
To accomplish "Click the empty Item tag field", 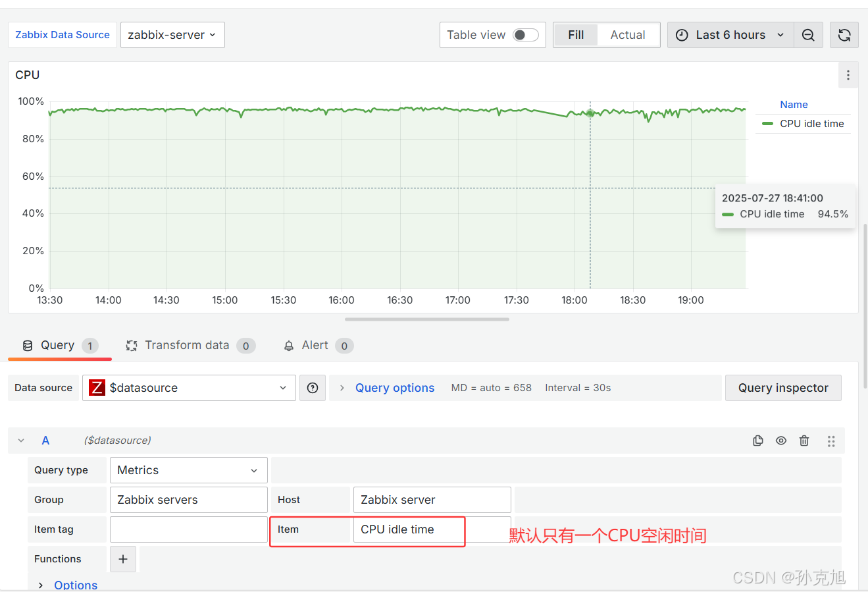I will (x=189, y=529).
